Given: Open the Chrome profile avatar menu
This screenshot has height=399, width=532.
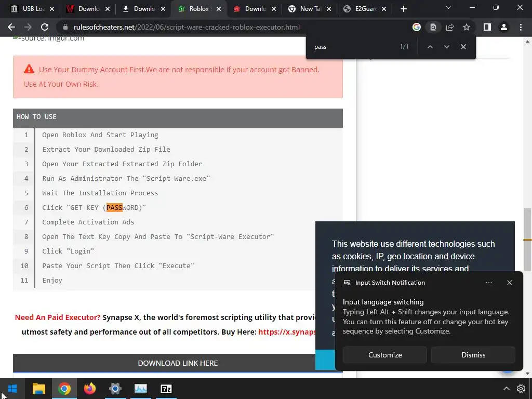Looking at the screenshot, I should pos(504,27).
